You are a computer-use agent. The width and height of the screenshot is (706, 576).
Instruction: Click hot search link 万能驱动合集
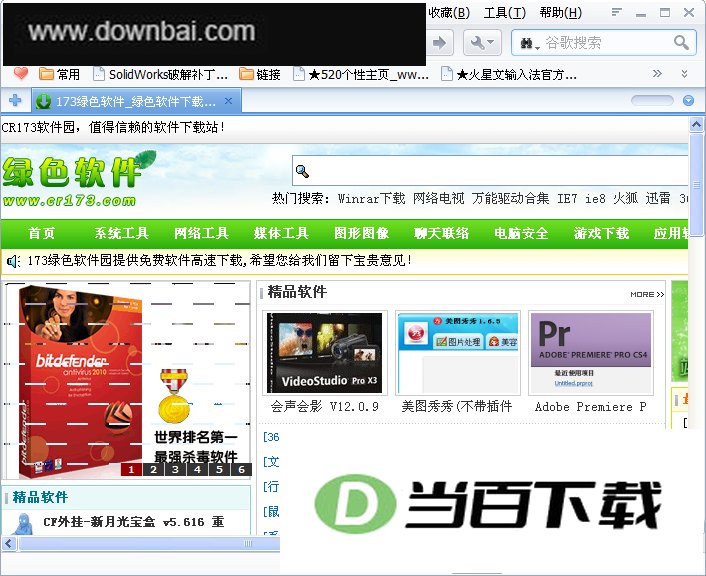click(x=511, y=198)
